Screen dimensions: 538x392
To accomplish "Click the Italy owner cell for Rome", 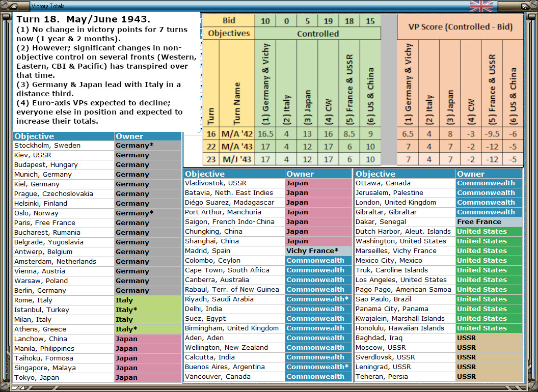I will pyautogui.click(x=148, y=300).
